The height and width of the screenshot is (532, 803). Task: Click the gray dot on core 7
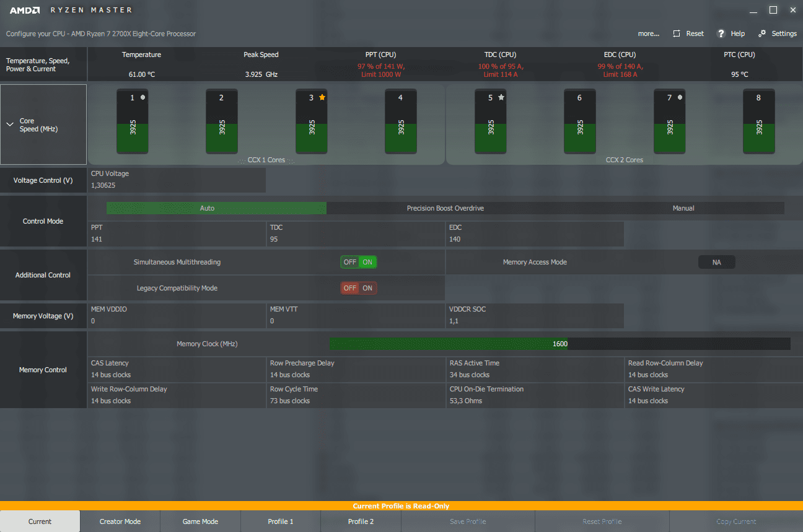pos(680,97)
